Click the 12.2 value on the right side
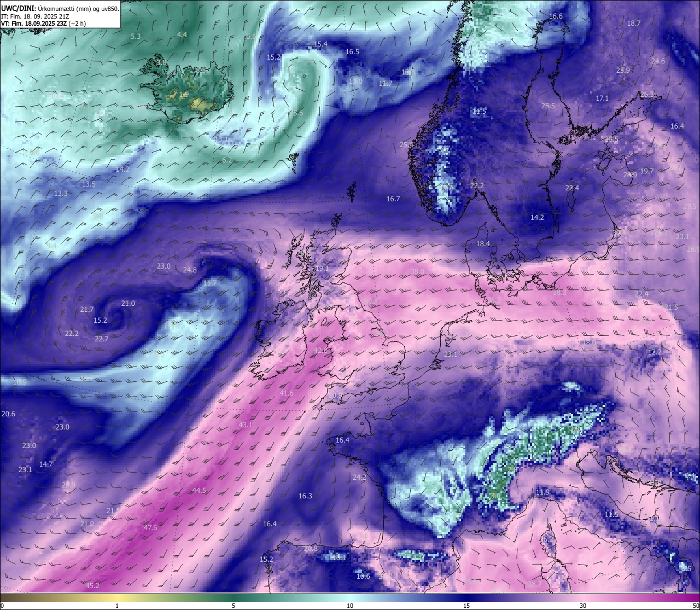 (655, 352)
